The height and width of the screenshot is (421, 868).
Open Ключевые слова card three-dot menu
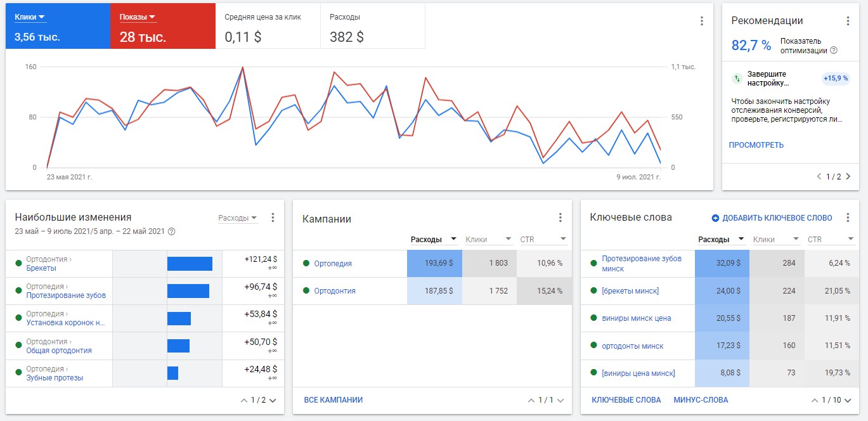coord(848,217)
